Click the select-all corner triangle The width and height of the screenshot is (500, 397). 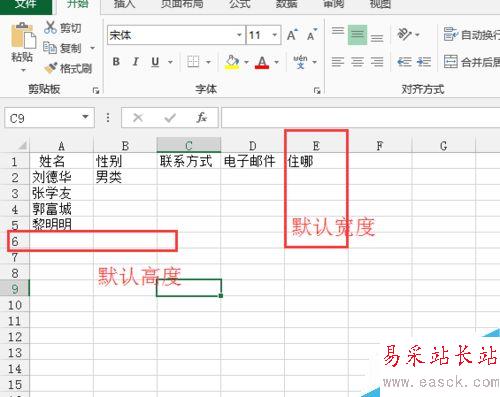[22, 145]
